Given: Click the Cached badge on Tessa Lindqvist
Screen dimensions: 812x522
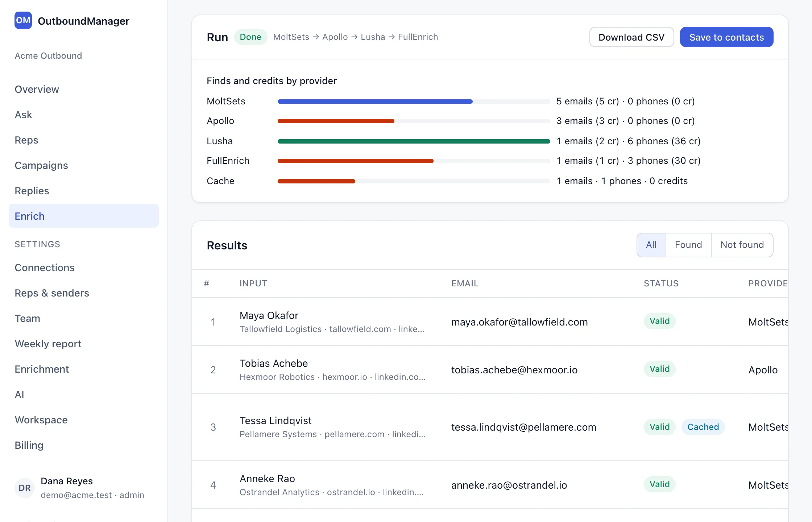Looking at the screenshot, I should [703, 427].
